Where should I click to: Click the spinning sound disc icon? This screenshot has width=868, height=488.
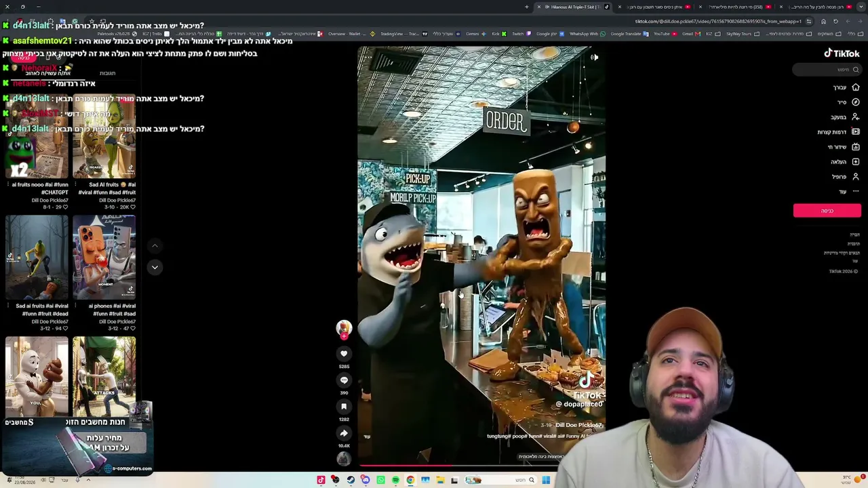344,459
